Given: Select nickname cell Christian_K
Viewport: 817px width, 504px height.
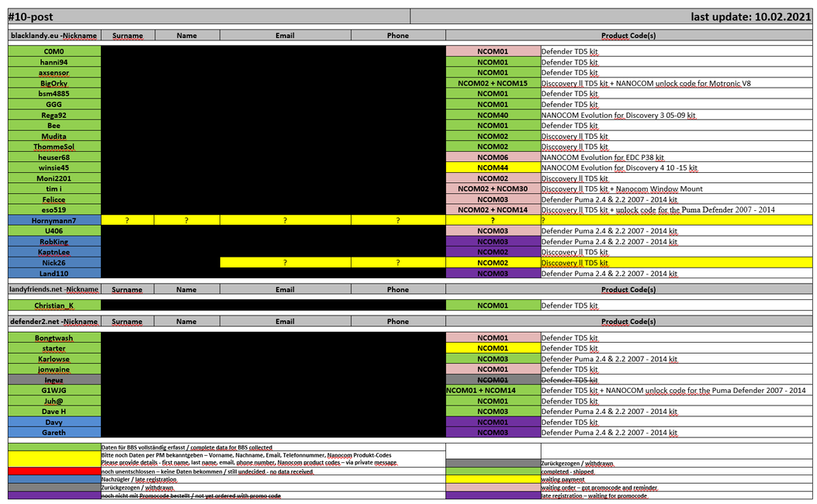Looking at the screenshot, I should click(x=54, y=306).
